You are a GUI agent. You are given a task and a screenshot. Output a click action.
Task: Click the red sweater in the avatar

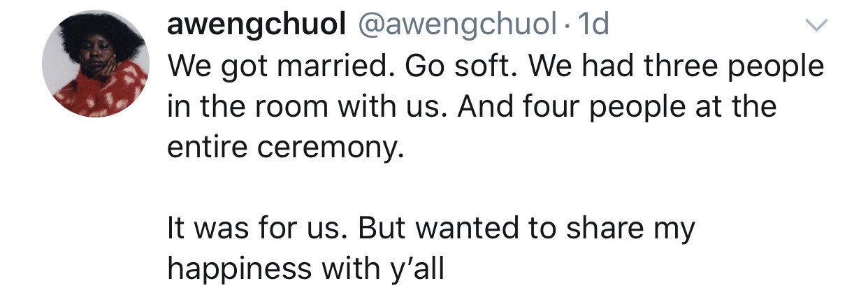point(98,94)
